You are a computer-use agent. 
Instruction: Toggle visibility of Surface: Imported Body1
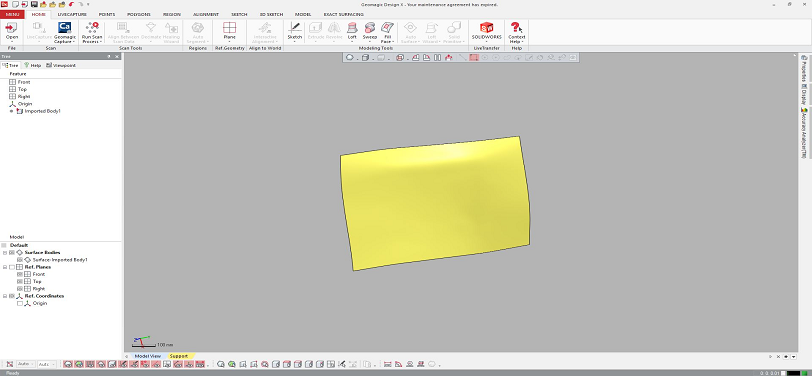pyautogui.click(x=20, y=259)
